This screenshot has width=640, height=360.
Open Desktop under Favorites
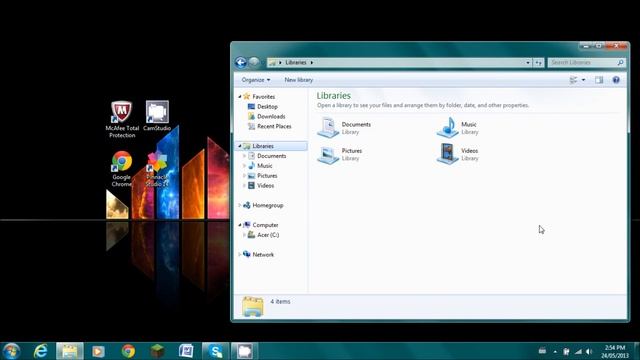267,107
